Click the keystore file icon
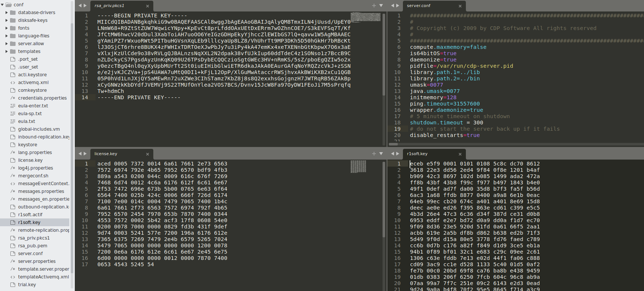The height and width of the screenshot is (291, 644). 13,145
